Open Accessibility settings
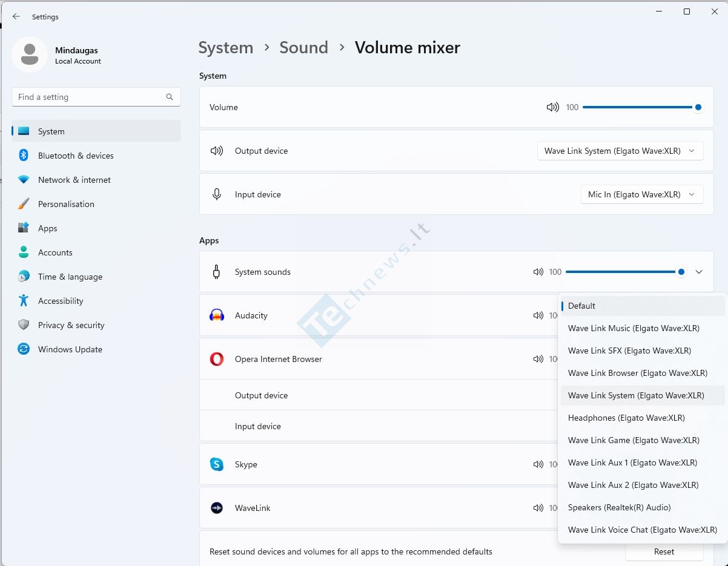The image size is (728, 566). click(x=96, y=301)
